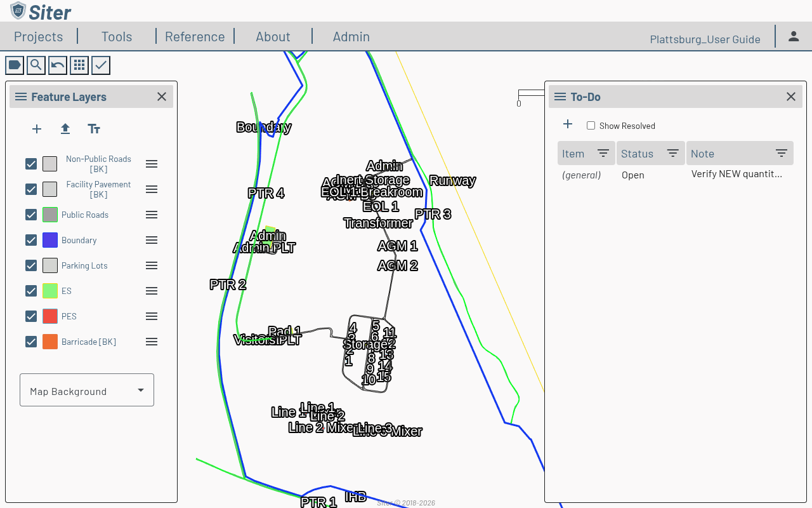
Task: Click the Plattsburg_User Guide project name
Action: coord(705,39)
